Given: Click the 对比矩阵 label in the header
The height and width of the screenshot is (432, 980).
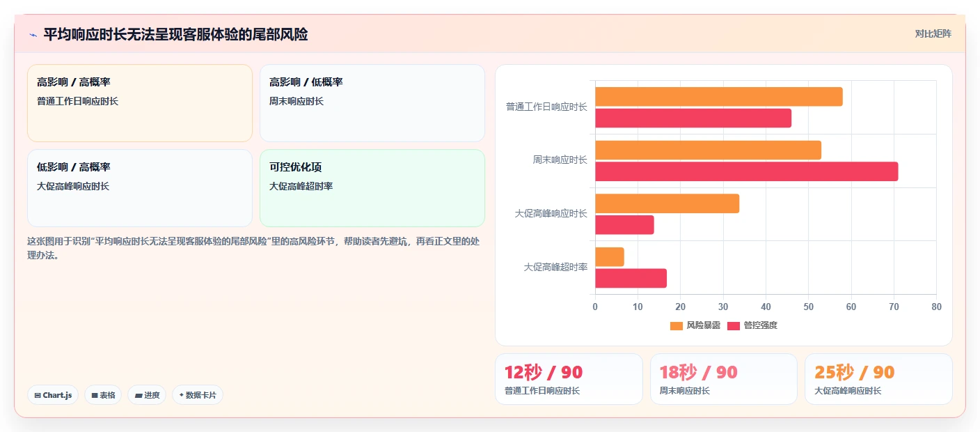Looking at the screenshot, I should pos(933,33).
